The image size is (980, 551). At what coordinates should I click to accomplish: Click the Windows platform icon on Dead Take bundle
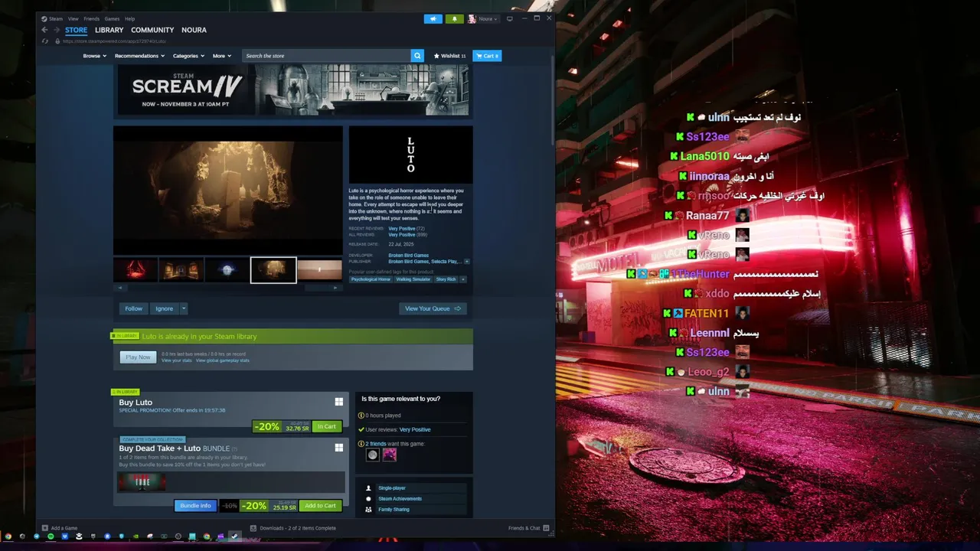tap(338, 448)
